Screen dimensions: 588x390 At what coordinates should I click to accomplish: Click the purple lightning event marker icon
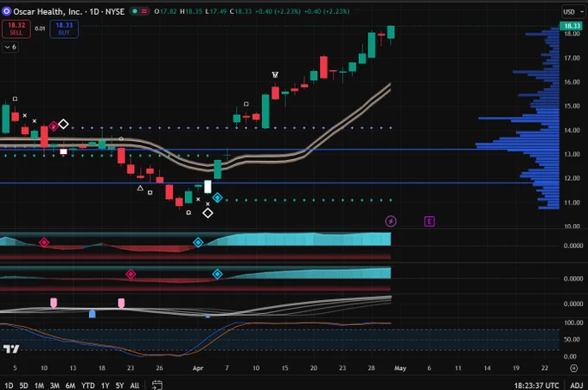pyautogui.click(x=391, y=221)
